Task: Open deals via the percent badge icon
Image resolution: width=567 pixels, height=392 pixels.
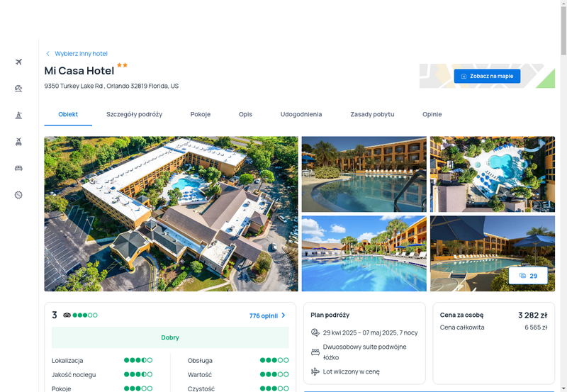Action: [x=19, y=195]
